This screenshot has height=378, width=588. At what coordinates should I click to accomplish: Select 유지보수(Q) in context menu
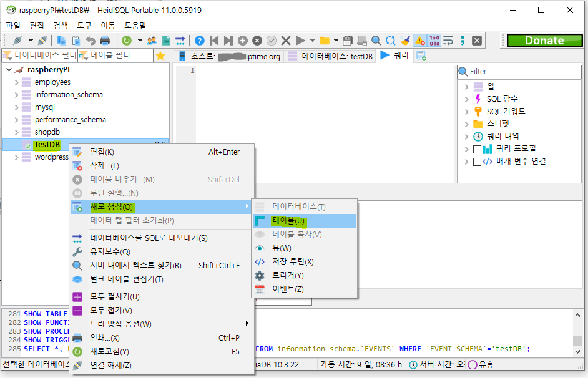pos(162,252)
